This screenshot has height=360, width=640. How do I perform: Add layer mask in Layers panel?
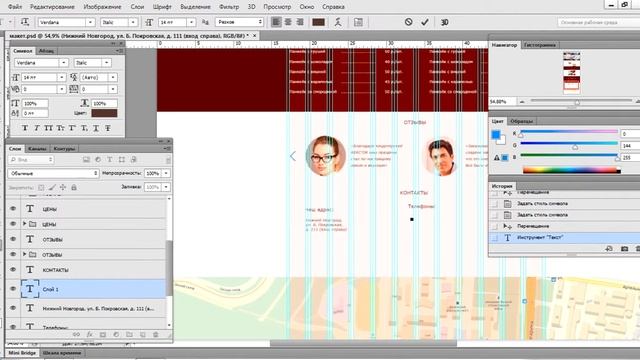pyautogui.click(x=103, y=334)
